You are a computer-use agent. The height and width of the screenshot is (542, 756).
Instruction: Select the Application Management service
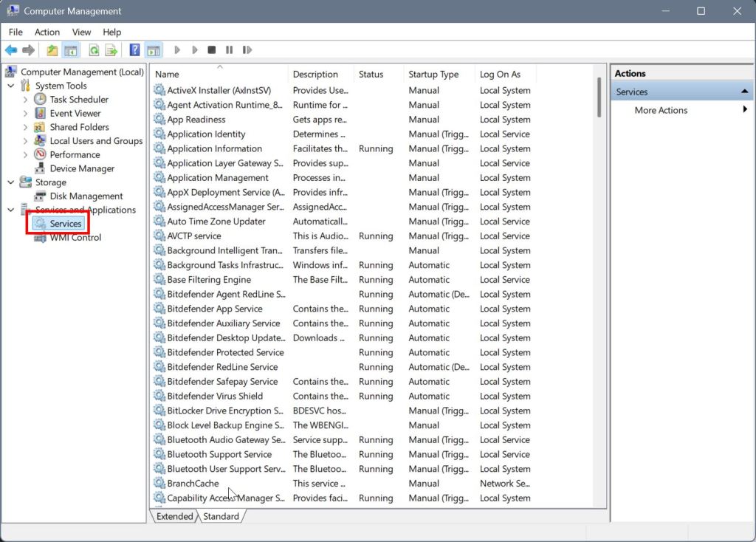click(218, 177)
